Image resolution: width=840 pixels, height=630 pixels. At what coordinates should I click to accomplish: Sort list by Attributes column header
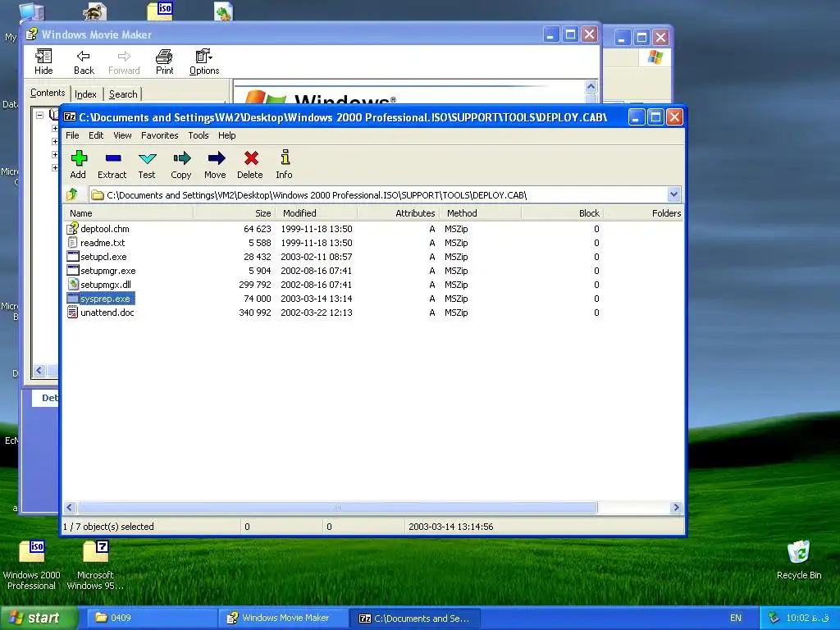399,213
